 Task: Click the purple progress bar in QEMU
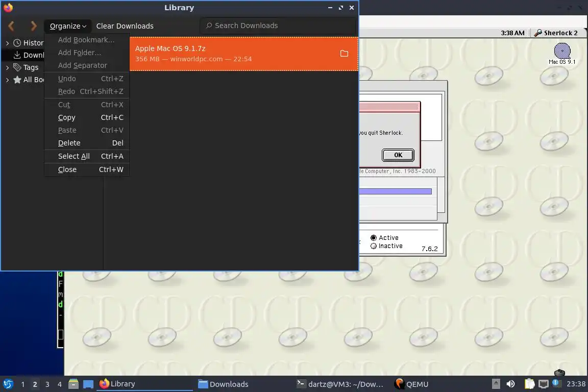(395, 191)
